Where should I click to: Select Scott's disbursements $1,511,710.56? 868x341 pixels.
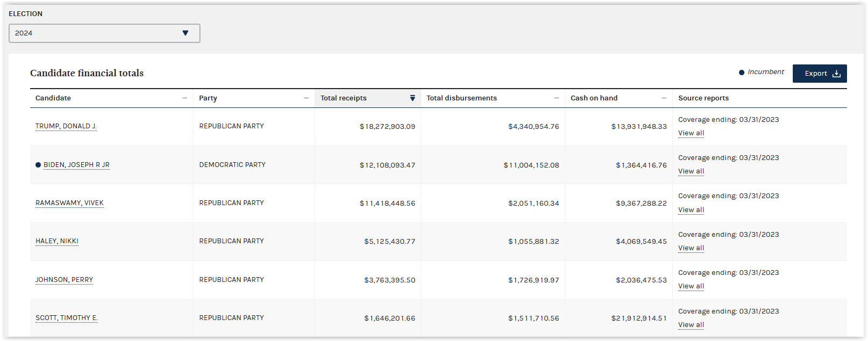click(534, 318)
